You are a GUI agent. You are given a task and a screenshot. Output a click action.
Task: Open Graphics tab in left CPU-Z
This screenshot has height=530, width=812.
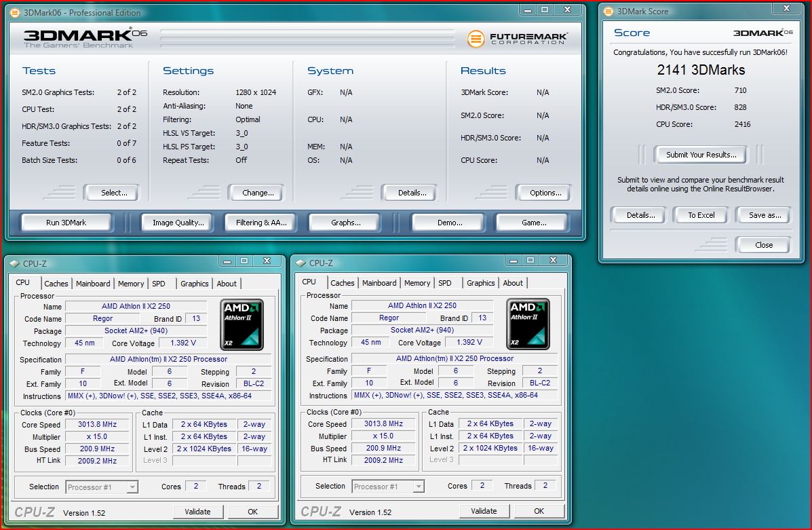point(195,284)
